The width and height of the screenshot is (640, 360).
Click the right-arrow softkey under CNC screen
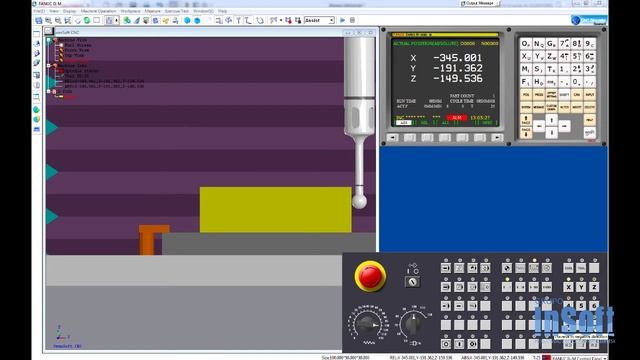[497, 138]
